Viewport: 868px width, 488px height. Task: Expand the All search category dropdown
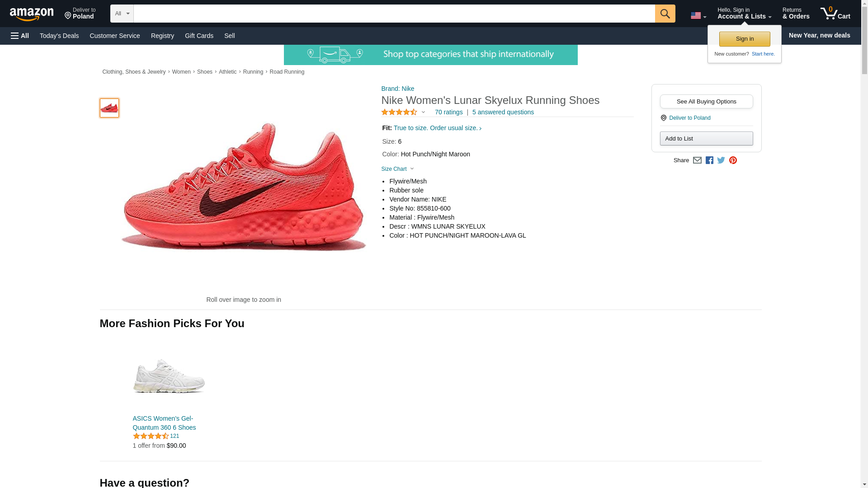tap(122, 14)
